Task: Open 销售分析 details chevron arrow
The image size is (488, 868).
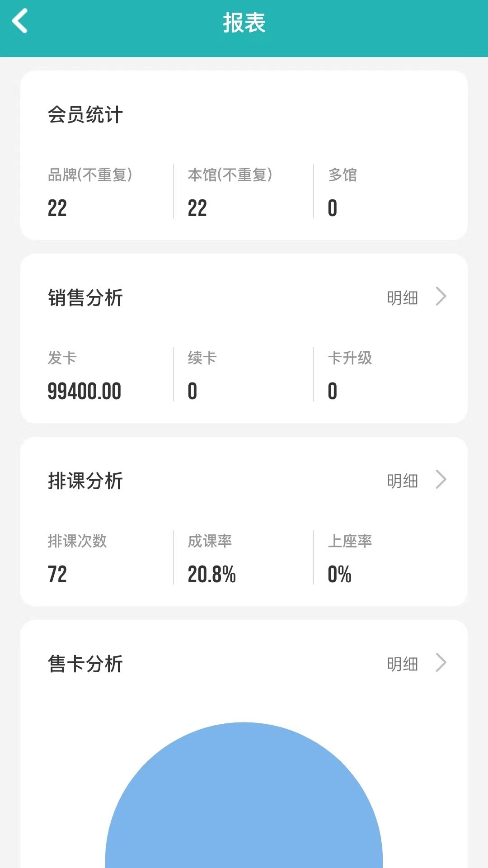Action: (441, 297)
